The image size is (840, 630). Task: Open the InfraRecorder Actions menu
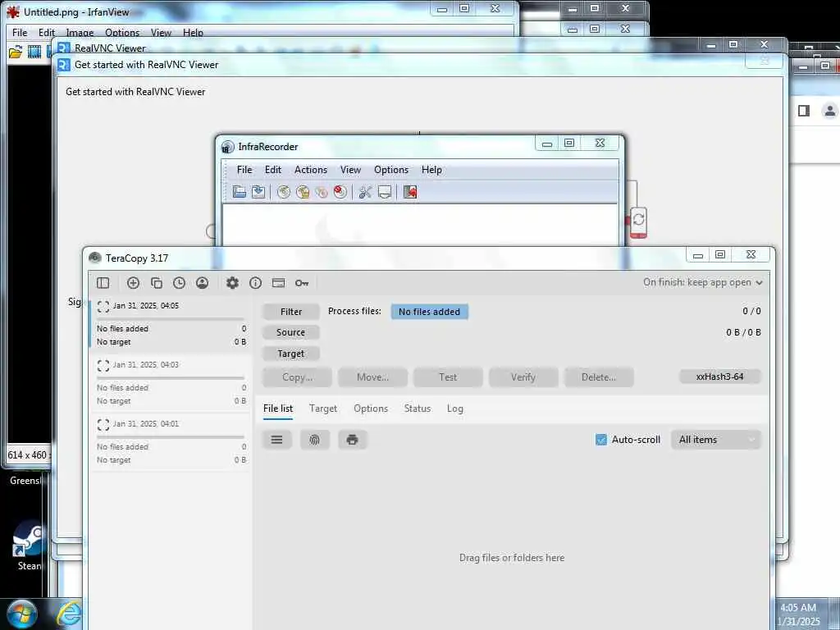coord(311,170)
